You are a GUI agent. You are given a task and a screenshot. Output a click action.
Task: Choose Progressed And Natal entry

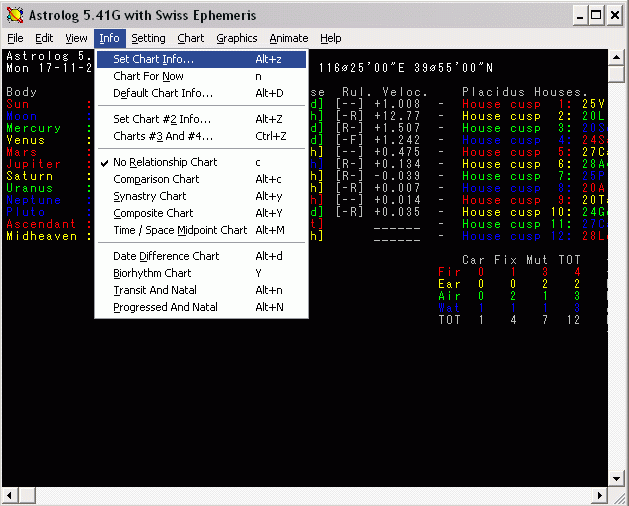pyautogui.click(x=201, y=307)
